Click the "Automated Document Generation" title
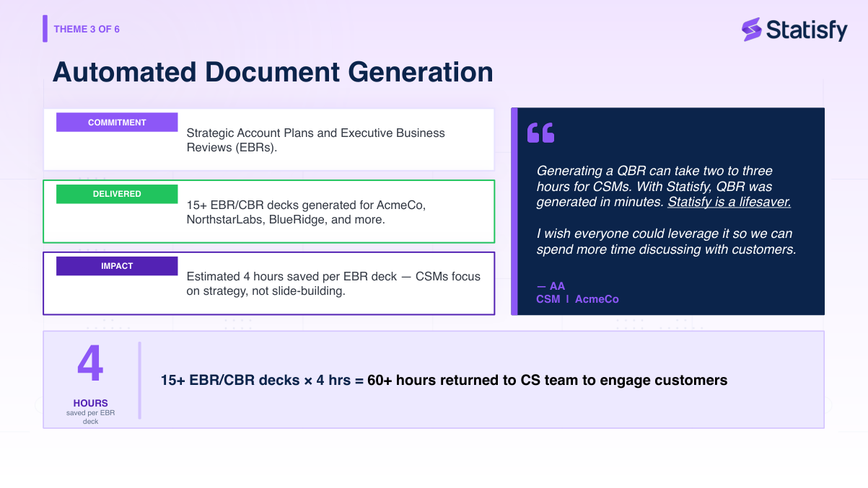The width and height of the screenshot is (868, 488). coord(273,72)
